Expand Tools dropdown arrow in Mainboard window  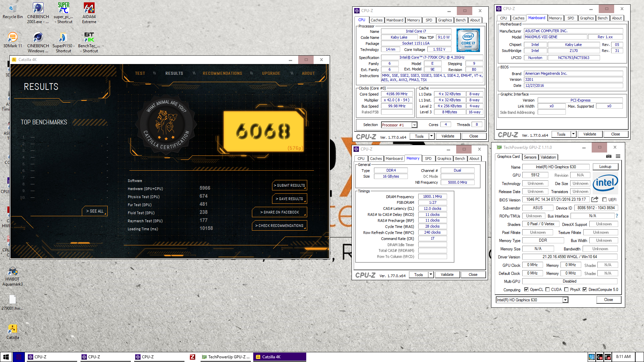coord(573,134)
